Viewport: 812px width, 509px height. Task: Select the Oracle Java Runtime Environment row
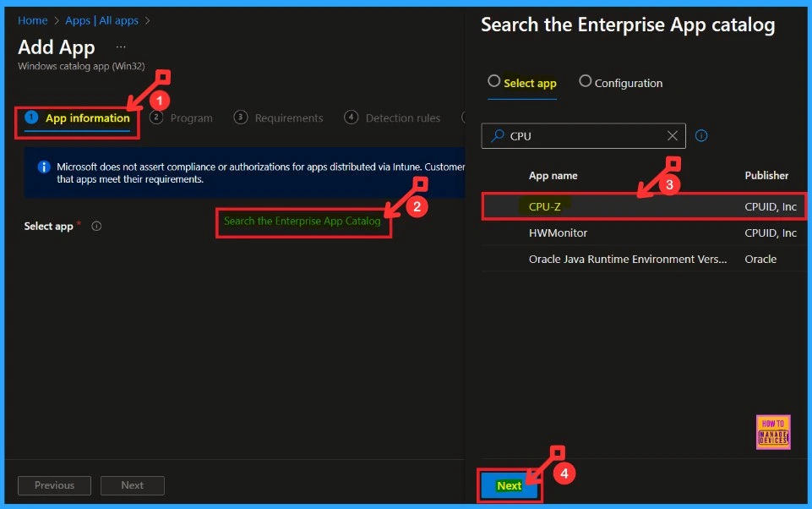[644, 260]
